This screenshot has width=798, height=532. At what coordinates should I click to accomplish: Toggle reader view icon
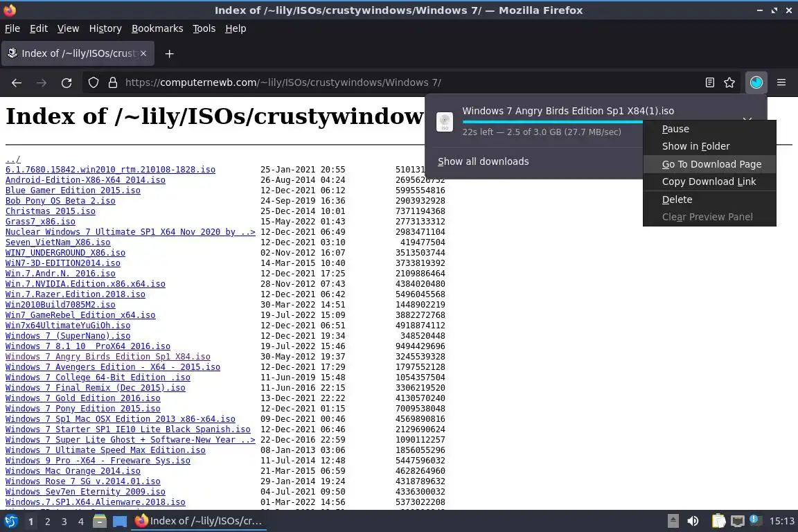709,82
